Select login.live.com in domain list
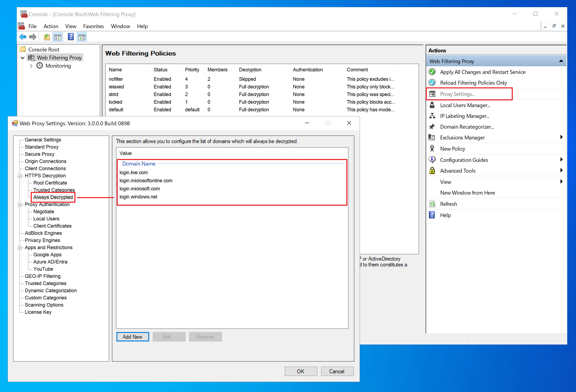 [134, 173]
